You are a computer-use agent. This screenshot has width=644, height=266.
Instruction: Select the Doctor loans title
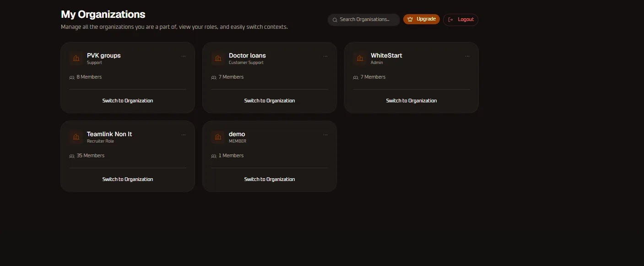pos(247,56)
